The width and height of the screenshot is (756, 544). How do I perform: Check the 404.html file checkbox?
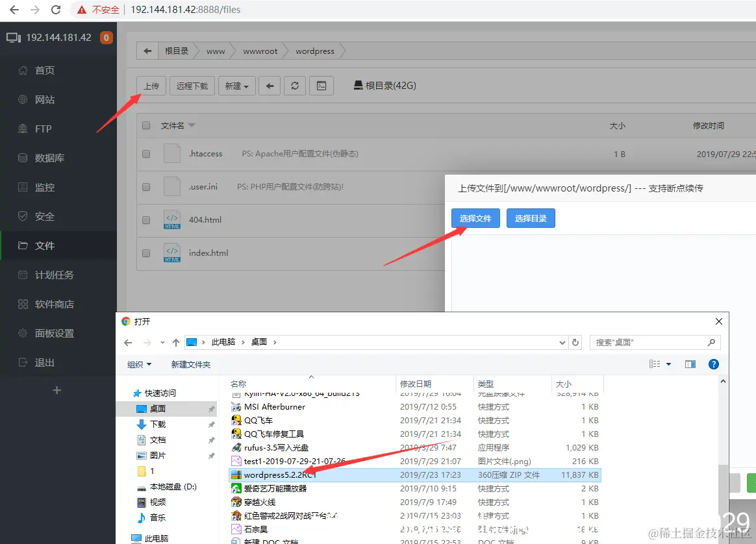click(146, 219)
